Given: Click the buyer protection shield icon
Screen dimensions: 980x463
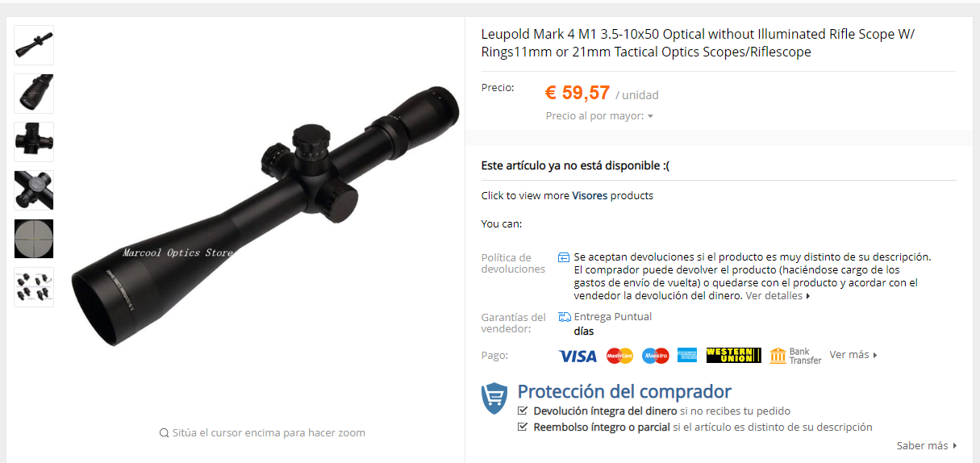Looking at the screenshot, I should point(494,398).
